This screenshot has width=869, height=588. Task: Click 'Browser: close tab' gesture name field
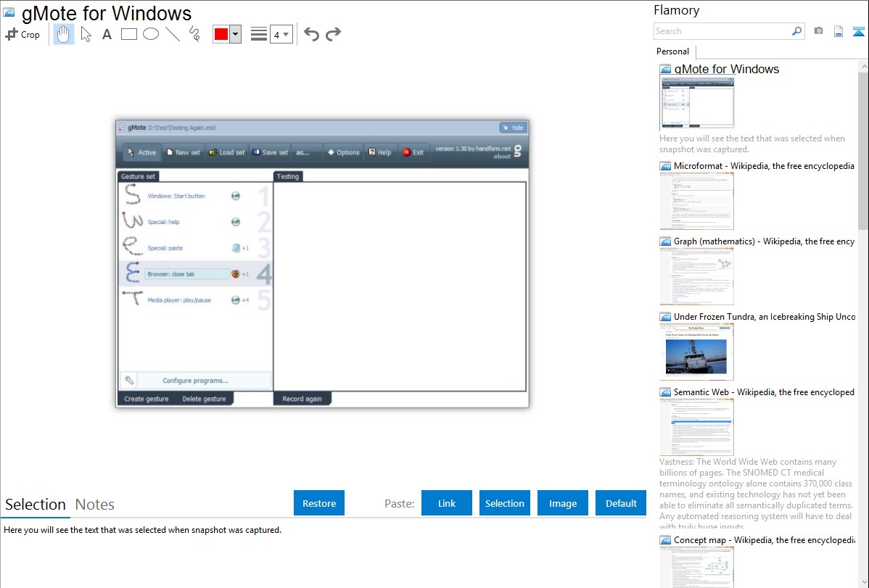pyautogui.click(x=186, y=274)
